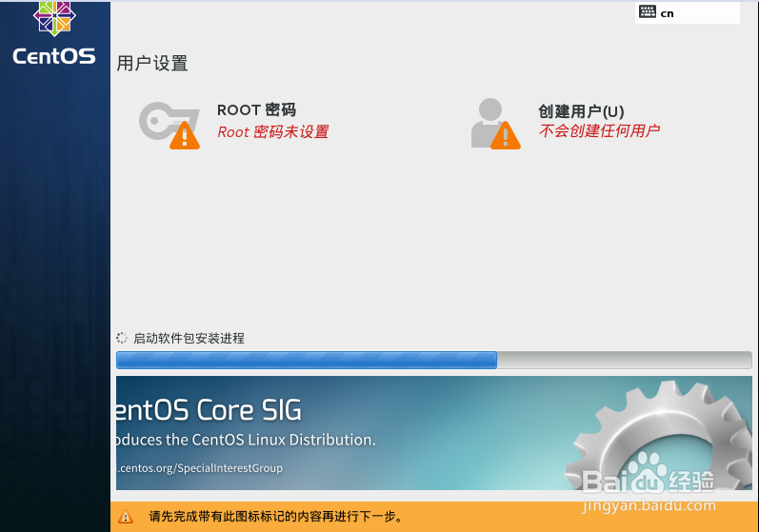Open the ROOT 密码 key icon

[170, 126]
